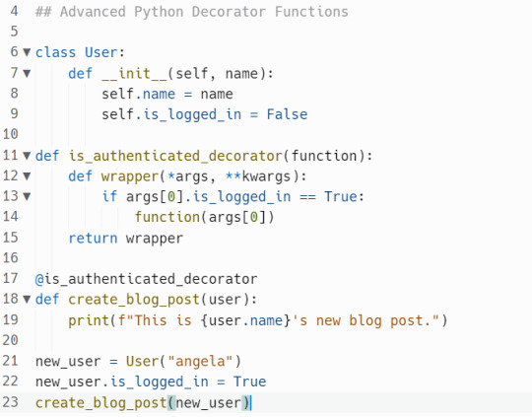
Task: Click 'wrapper' in the def on line 12
Action: click(130, 176)
